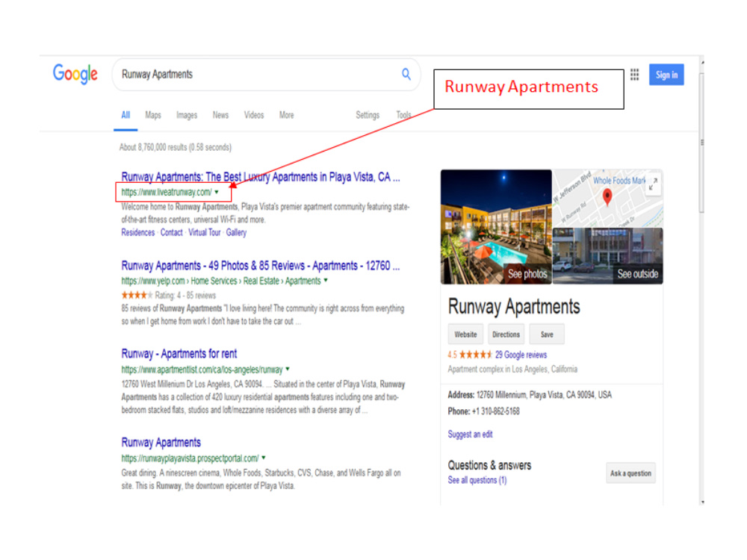Image resolution: width=747 pixels, height=560 pixels.
Task: Click the Directions button
Action: [x=506, y=335]
